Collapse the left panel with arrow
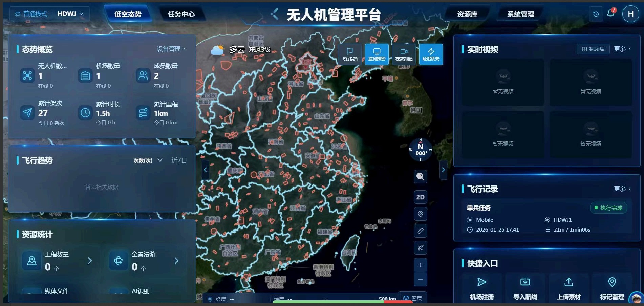Viewport: 644px width, 306px height. coord(205,170)
